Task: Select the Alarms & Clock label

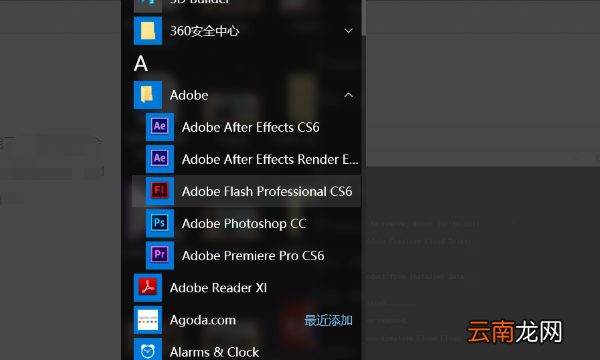Action: (x=214, y=352)
